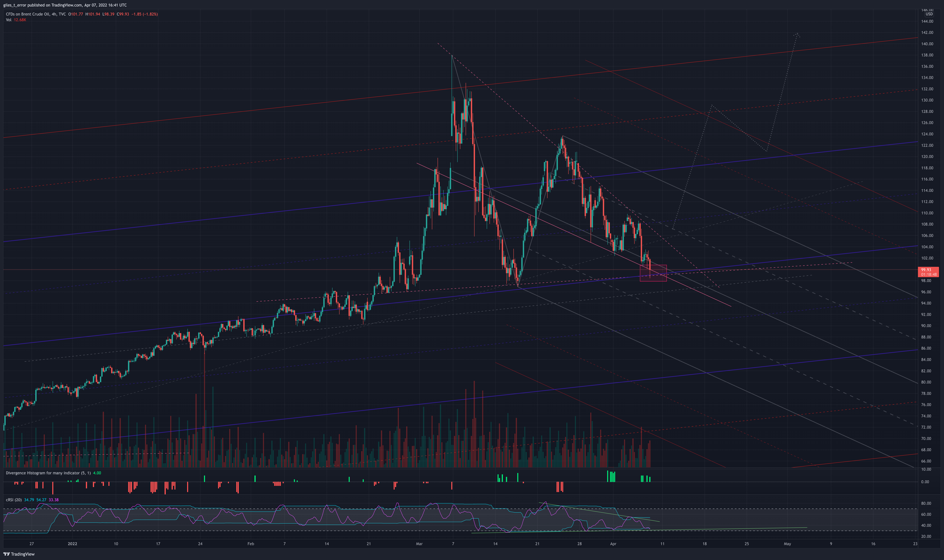
Task: Select the low value L98.39
Action: click(108, 14)
